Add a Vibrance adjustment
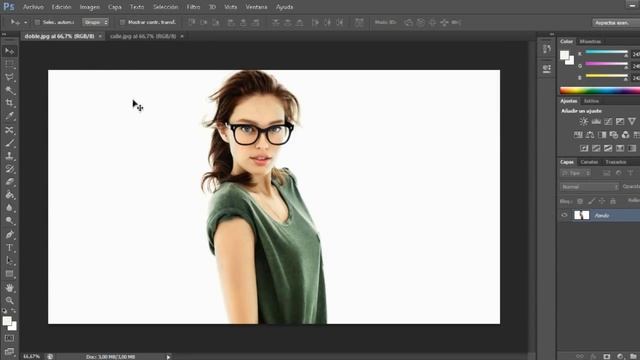This screenshot has width=640, height=360. point(632,122)
